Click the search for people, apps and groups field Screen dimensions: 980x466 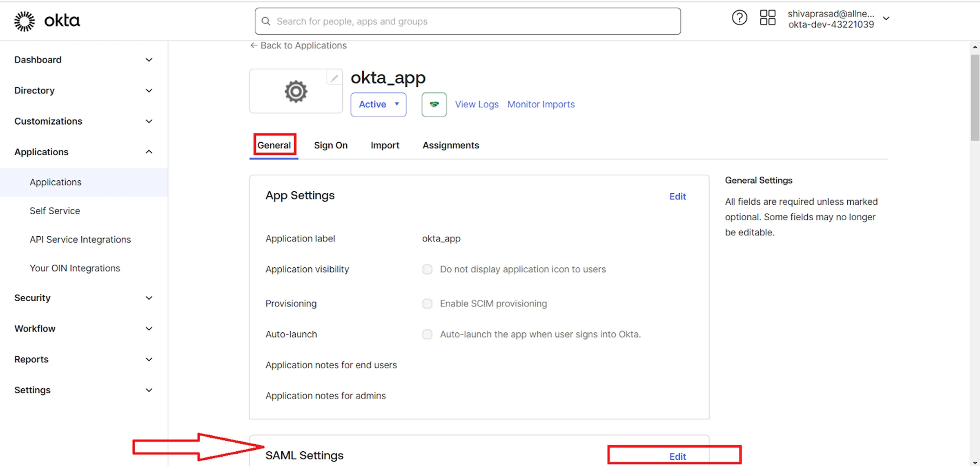468,21
